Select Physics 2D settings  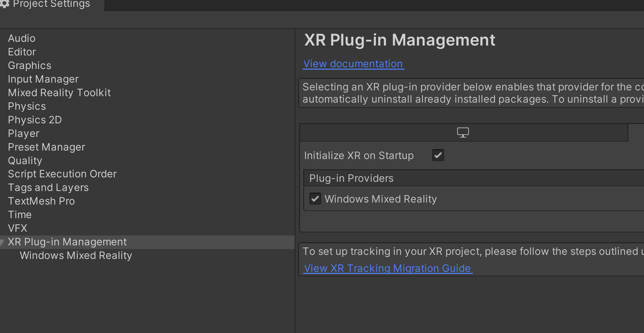coord(35,120)
